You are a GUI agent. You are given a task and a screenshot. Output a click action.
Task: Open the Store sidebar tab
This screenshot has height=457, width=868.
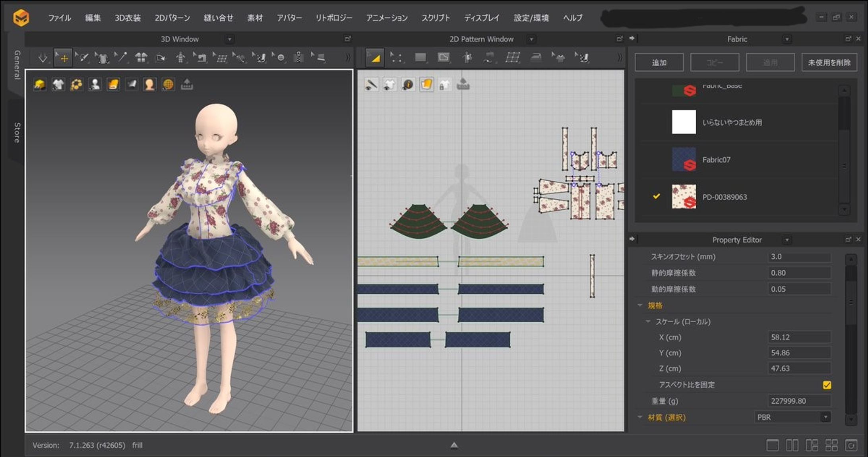point(17,132)
